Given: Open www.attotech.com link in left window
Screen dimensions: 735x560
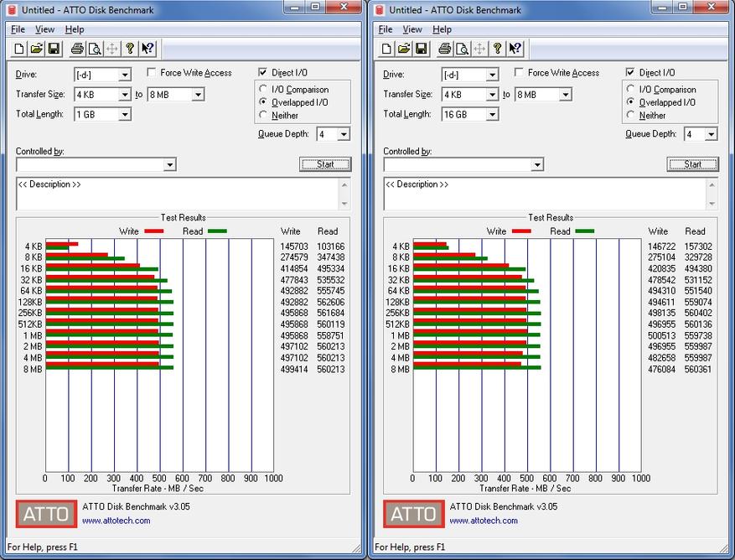Looking at the screenshot, I should [116, 521].
